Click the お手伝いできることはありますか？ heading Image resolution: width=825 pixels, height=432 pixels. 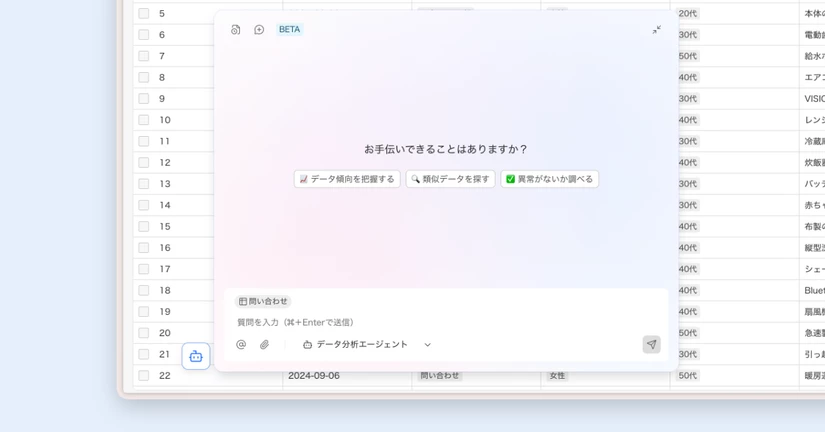point(446,149)
